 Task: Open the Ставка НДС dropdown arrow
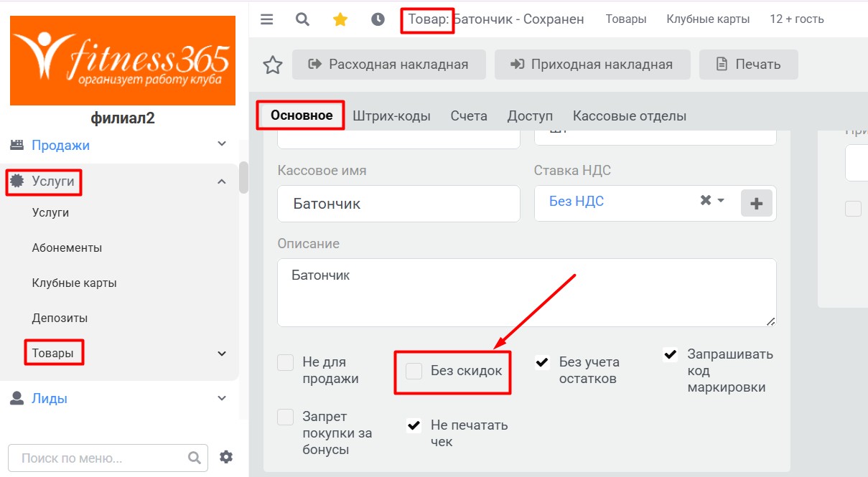(722, 201)
